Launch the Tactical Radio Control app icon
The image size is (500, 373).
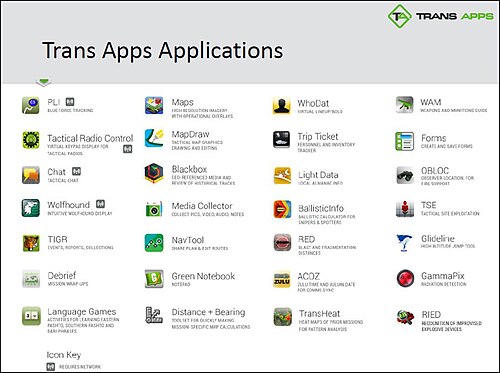point(31,140)
